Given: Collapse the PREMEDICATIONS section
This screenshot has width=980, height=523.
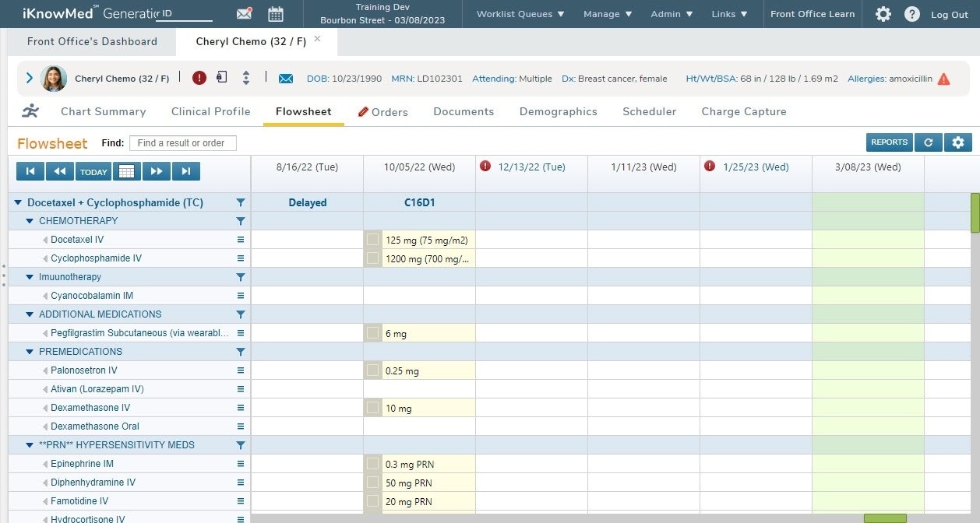Looking at the screenshot, I should (30, 352).
